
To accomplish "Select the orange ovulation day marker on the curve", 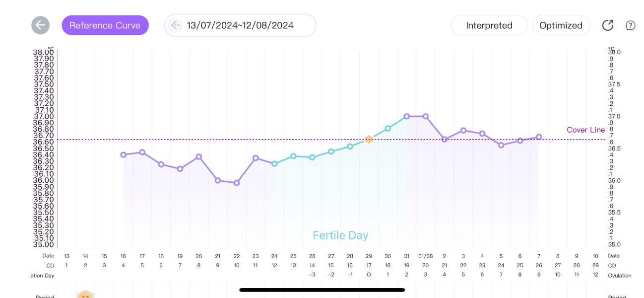I will click(x=369, y=140).
